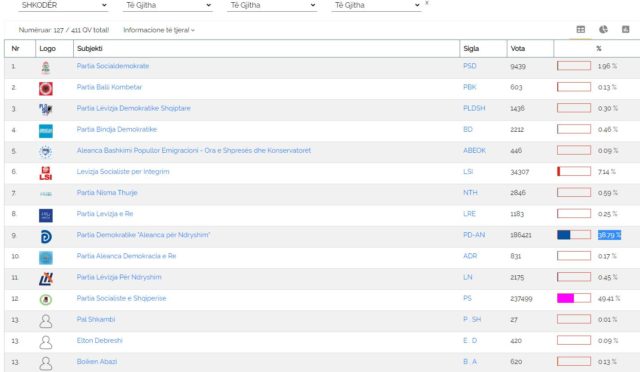This screenshot has width=640, height=372.
Task: Open Partia Nisma Thurje link
Action: pyautogui.click(x=107, y=193)
